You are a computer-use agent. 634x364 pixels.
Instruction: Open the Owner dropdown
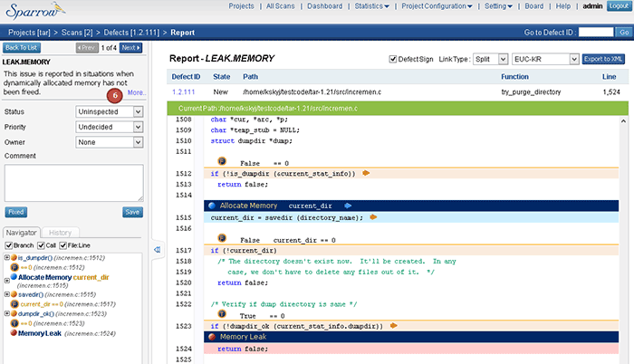pos(110,142)
